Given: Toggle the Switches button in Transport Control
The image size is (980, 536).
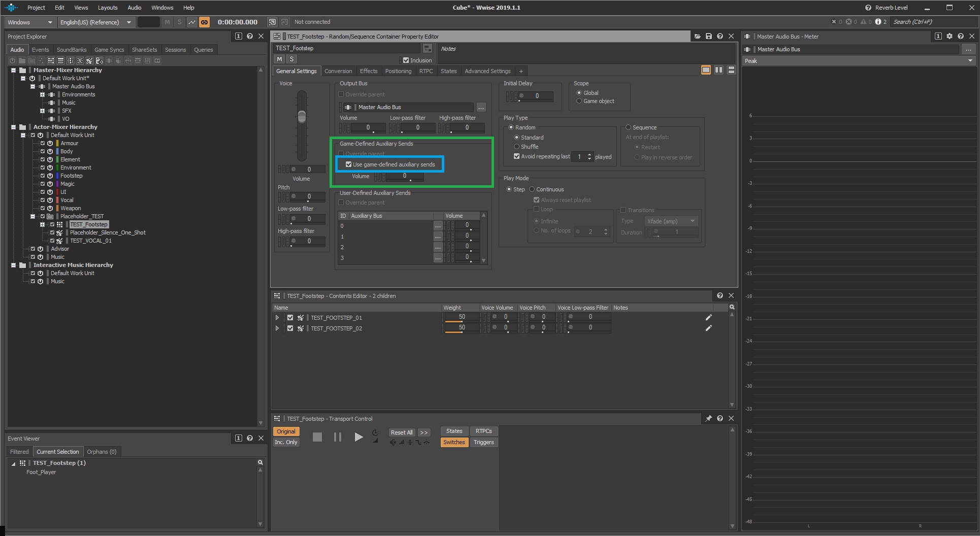Looking at the screenshot, I should [453, 442].
